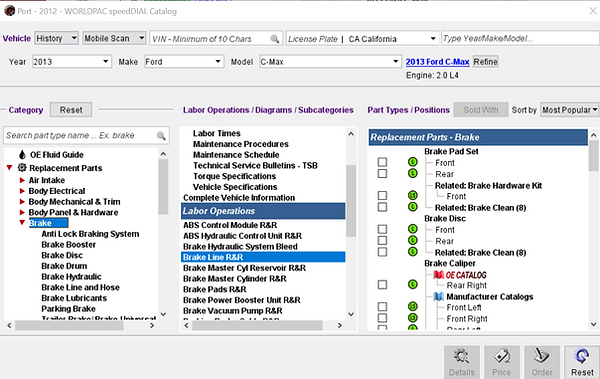Screen dimensions: 600x379
Task: Collapse the Brake category arrow
Action: [22, 223]
